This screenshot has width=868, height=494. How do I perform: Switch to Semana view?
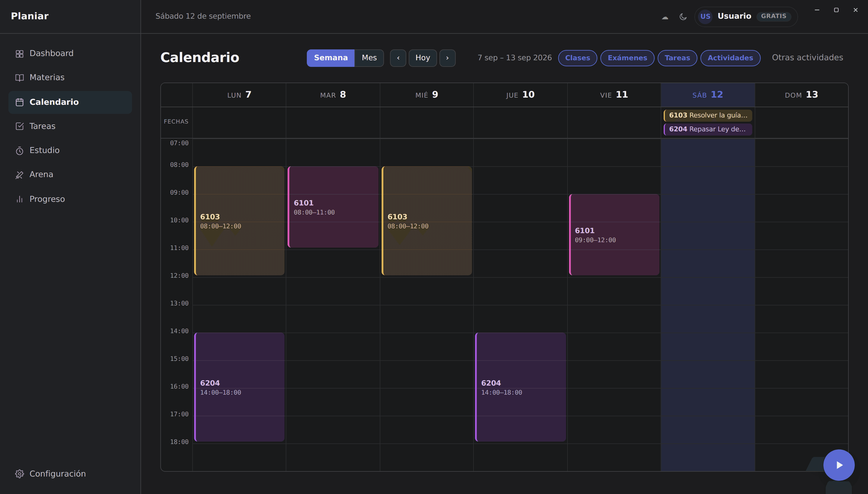(x=331, y=58)
